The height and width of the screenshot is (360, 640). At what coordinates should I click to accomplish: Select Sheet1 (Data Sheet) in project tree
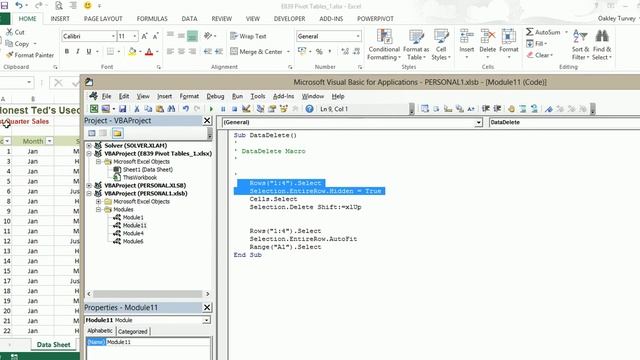pyautogui.click(x=147, y=169)
